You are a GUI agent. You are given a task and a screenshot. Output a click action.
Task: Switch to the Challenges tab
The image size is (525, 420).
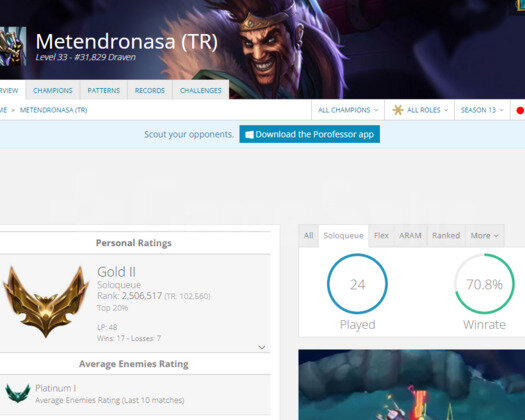click(201, 90)
